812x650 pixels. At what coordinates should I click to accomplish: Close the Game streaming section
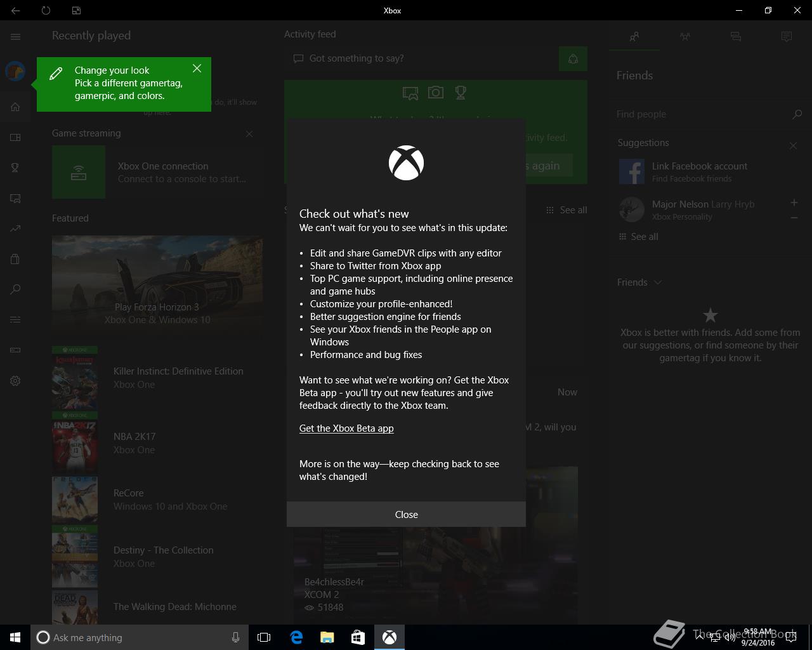pyautogui.click(x=249, y=134)
